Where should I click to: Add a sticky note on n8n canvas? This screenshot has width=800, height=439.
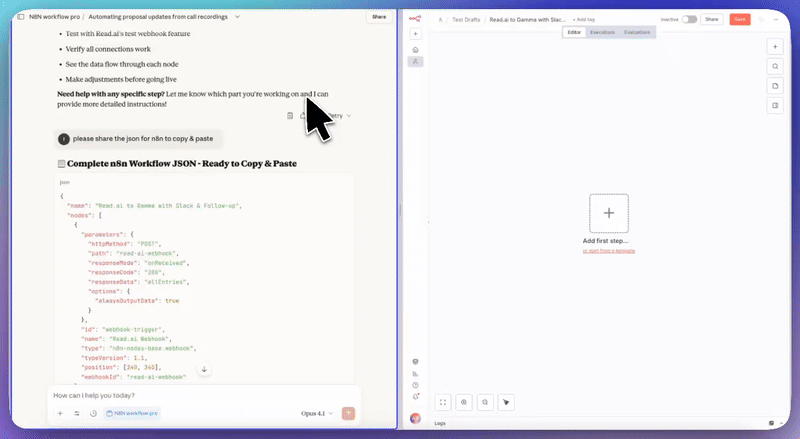click(775, 86)
